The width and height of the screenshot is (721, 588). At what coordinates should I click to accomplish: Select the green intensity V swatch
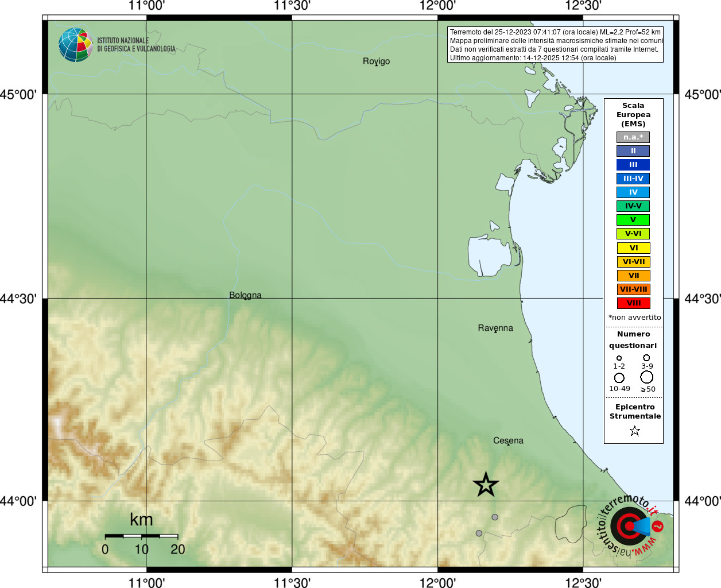(x=633, y=220)
